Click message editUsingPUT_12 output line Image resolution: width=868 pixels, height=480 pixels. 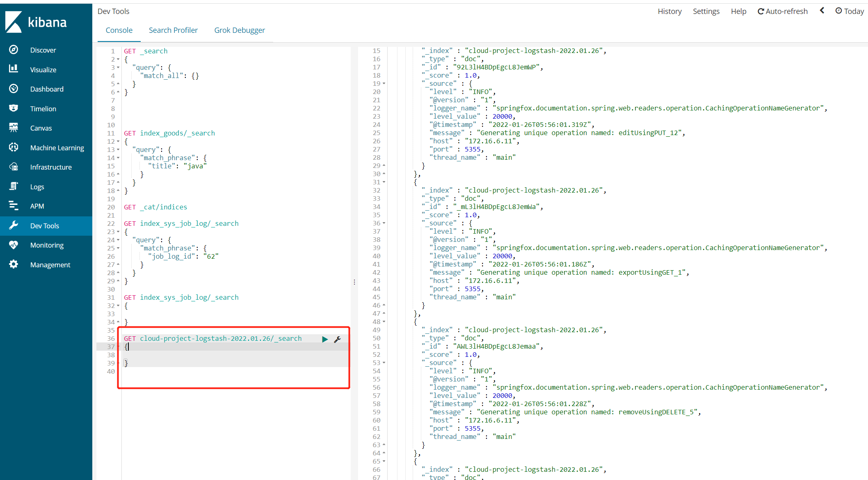pos(557,133)
